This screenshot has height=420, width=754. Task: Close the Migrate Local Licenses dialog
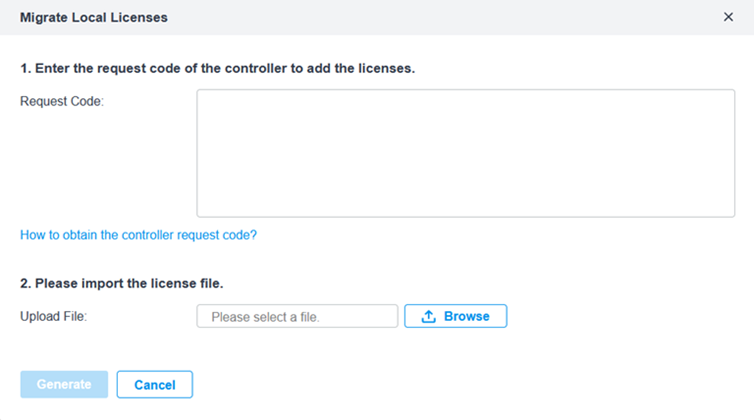pyautogui.click(x=728, y=17)
